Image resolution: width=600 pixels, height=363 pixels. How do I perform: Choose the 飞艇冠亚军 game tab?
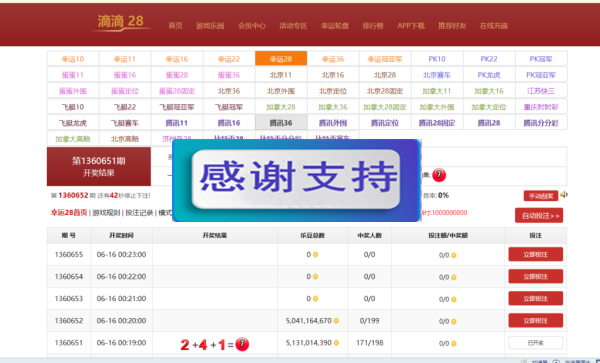pyautogui.click(x=177, y=107)
